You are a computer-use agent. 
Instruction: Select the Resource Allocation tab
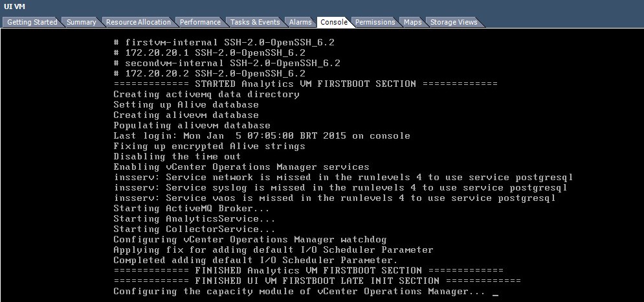139,22
